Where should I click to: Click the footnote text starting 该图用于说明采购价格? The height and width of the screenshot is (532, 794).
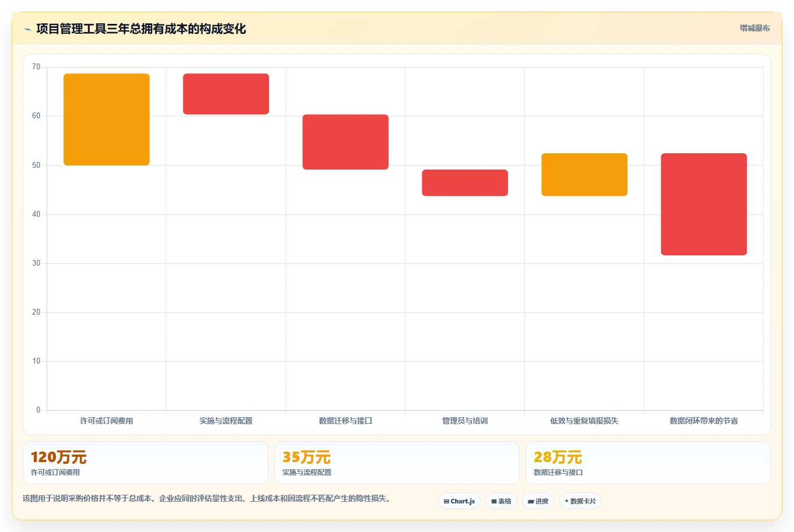coord(206,499)
